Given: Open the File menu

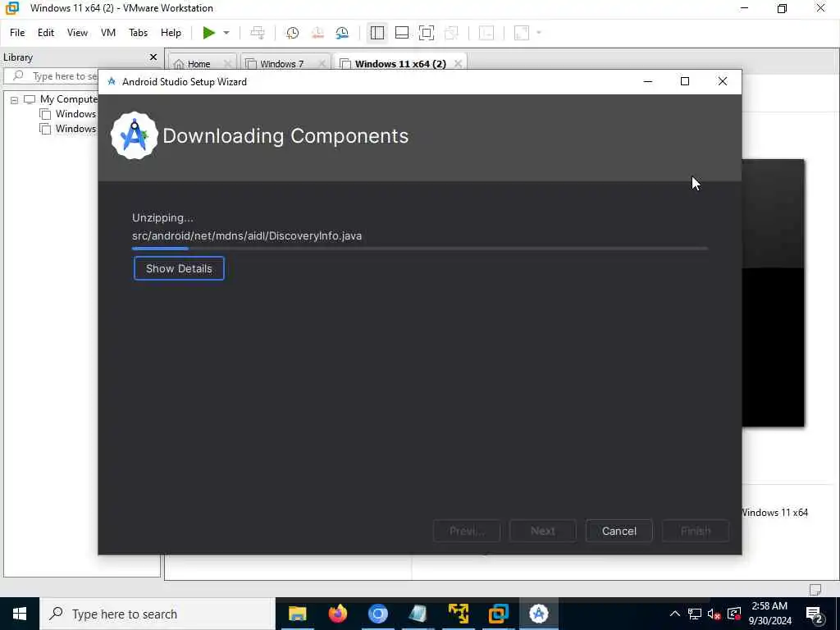Looking at the screenshot, I should click(x=17, y=33).
